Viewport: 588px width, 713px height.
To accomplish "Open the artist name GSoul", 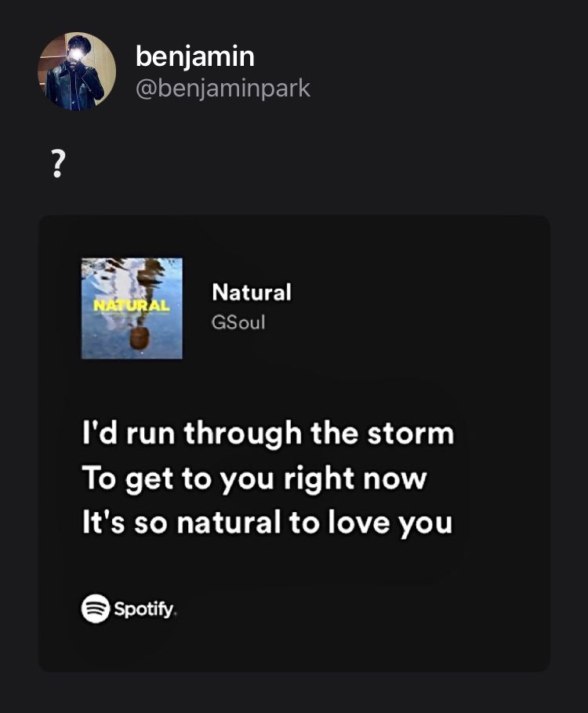I will click(x=238, y=322).
